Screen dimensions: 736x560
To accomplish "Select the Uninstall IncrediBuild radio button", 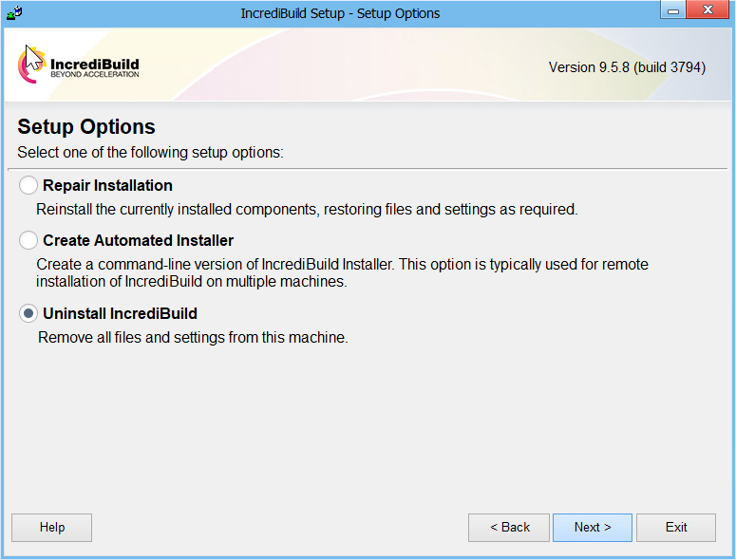I will pos(29,314).
